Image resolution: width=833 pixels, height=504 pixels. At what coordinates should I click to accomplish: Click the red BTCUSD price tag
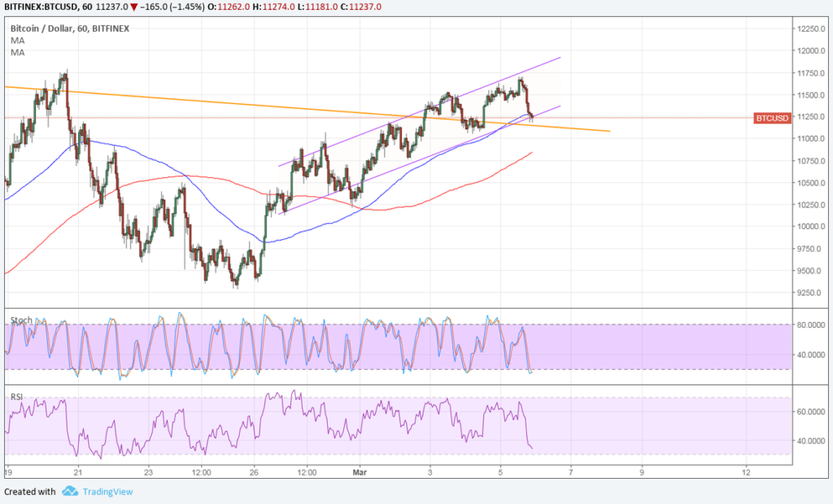click(x=771, y=118)
